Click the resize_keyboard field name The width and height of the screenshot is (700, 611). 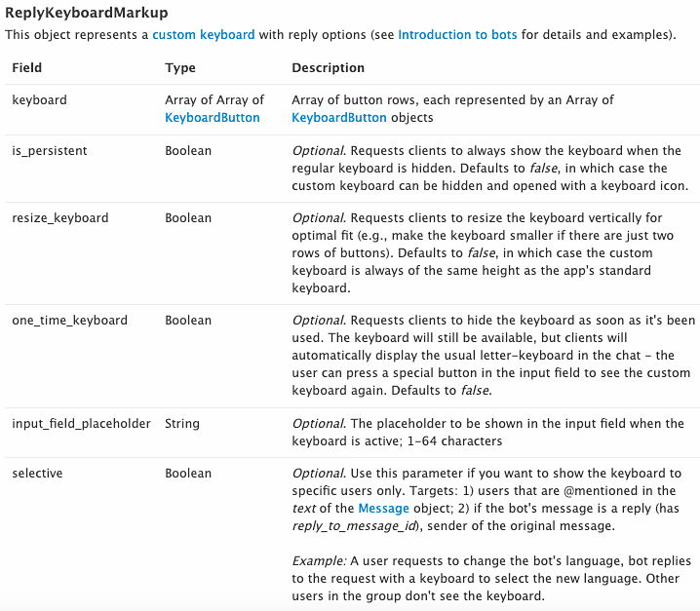click(x=59, y=219)
